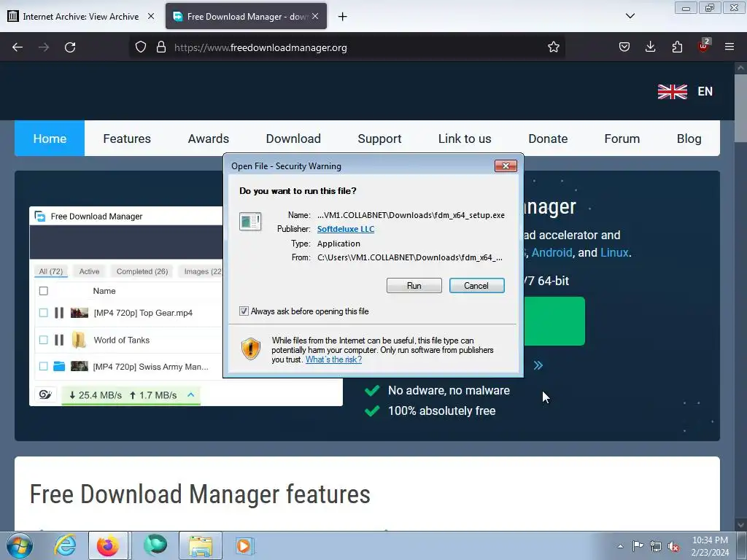
Task: Cancel the Open File dialog
Action: (x=476, y=285)
